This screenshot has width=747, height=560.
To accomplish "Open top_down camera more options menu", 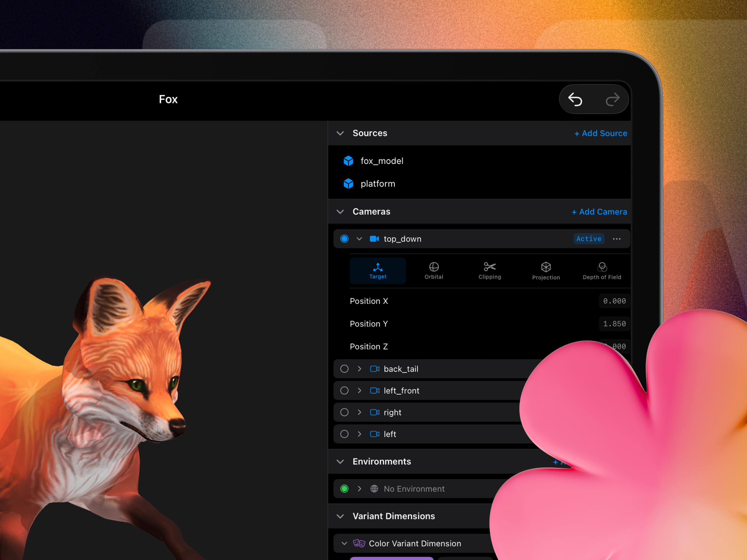I will click(617, 239).
